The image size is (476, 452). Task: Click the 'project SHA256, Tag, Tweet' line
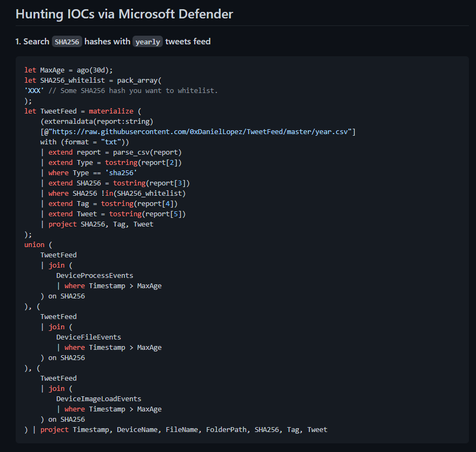101,224
